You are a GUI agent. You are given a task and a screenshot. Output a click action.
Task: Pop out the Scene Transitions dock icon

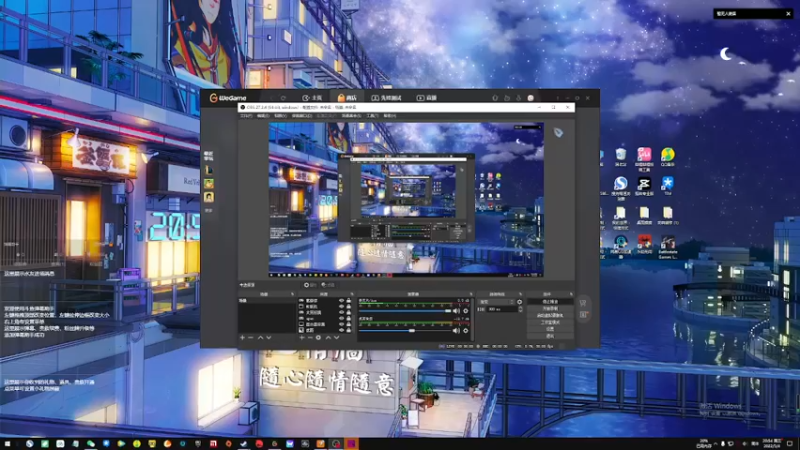520,294
